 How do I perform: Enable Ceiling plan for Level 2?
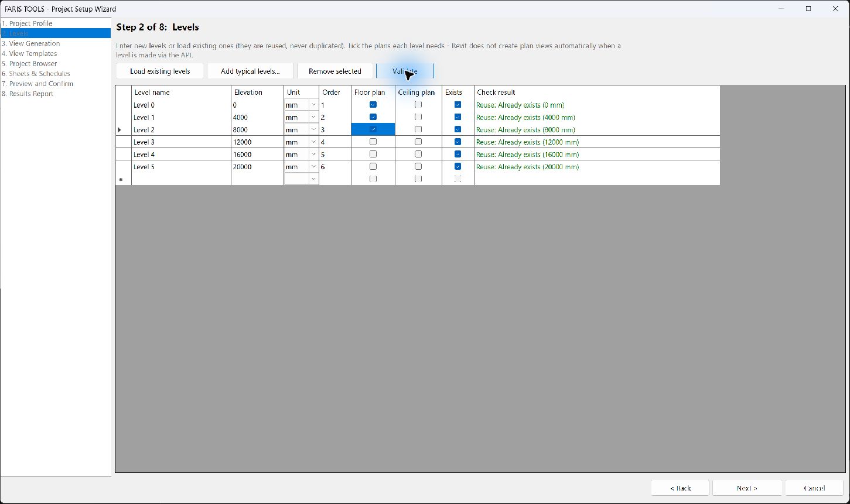coord(418,129)
